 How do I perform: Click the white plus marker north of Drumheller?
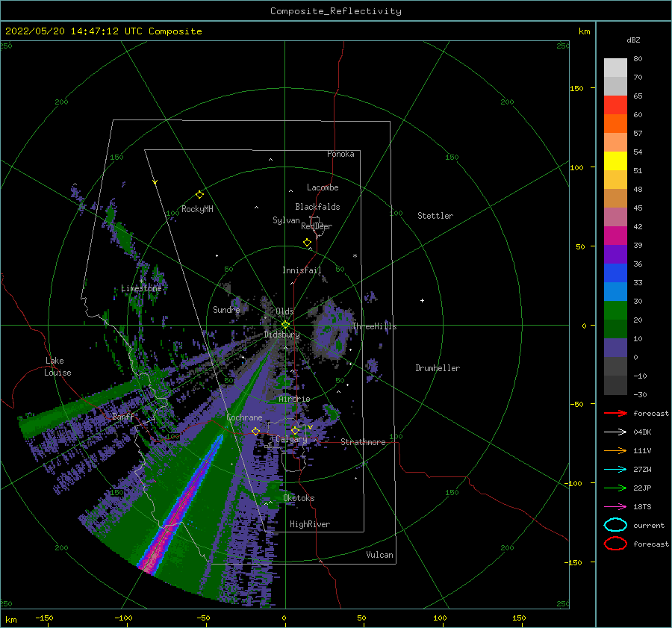click(x=422, y=300)
